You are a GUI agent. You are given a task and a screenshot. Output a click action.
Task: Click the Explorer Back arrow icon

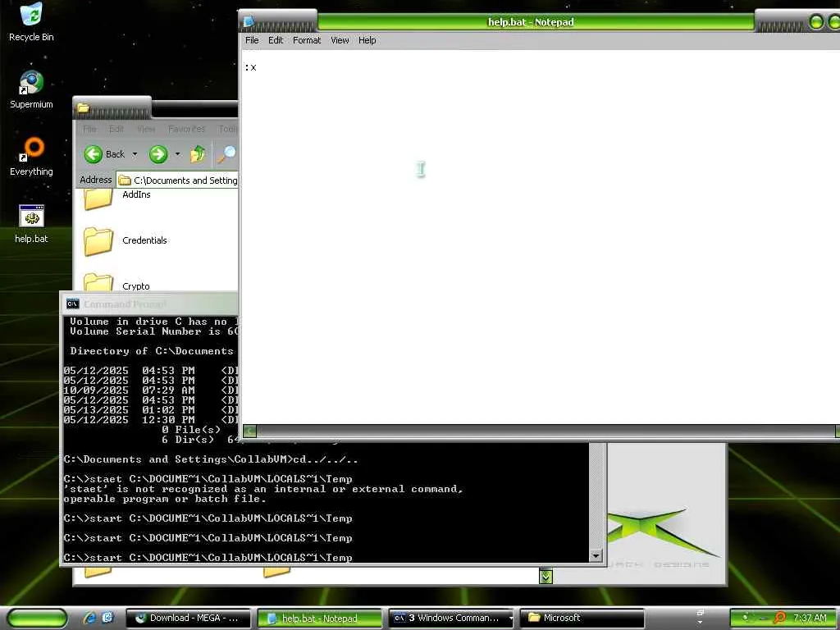click(x=94, y=154)
